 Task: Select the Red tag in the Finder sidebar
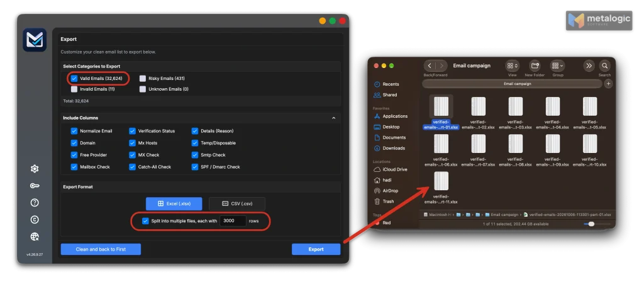(x=382, y=223)
